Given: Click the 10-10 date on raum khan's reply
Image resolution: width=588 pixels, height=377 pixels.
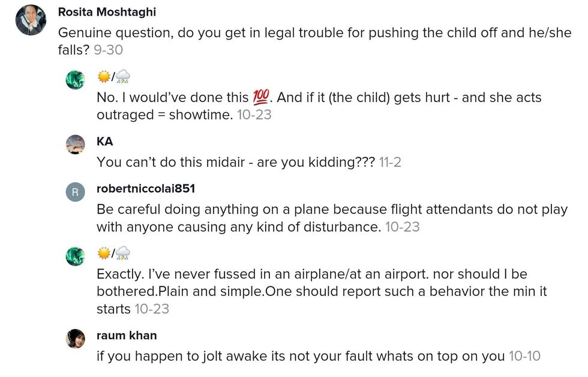Looking at the screenshot, I should point(524,356).
